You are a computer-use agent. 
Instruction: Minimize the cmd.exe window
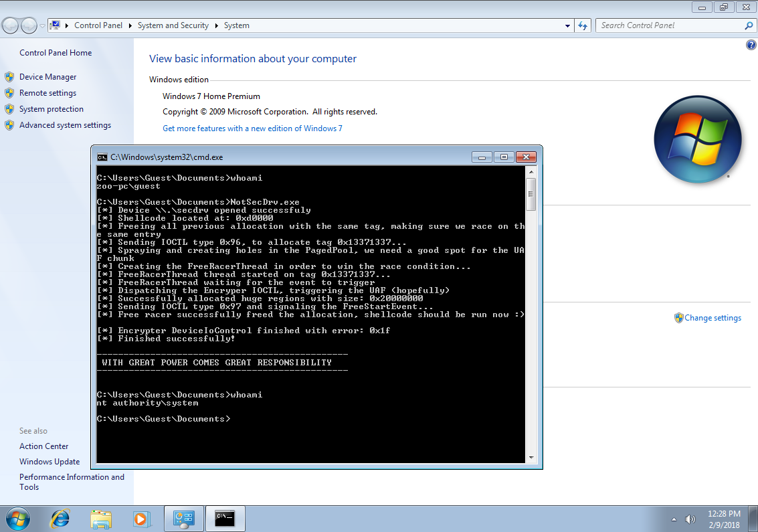coord(482,157)
